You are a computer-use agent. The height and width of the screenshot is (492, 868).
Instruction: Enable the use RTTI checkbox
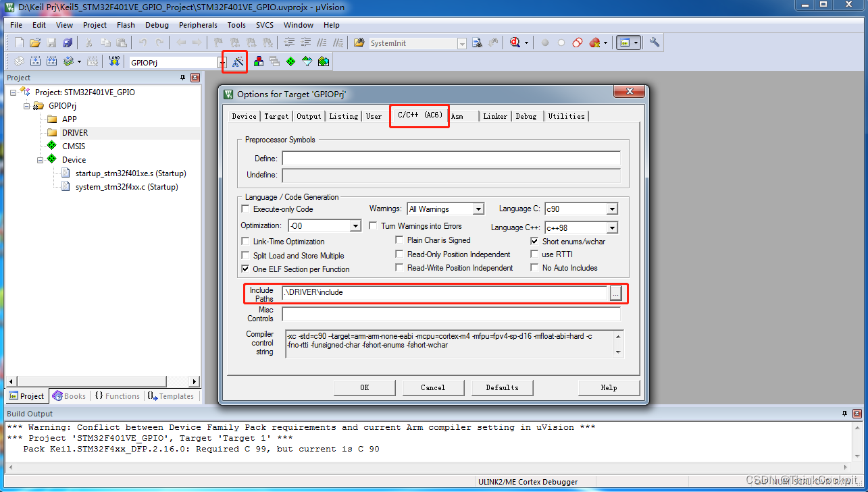[x=535, y=254]
